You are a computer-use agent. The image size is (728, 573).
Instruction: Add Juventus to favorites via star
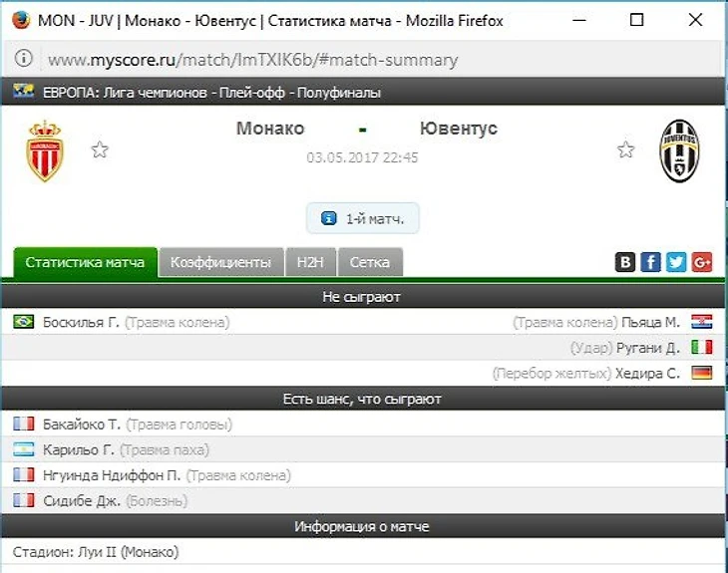click(625, 149)
